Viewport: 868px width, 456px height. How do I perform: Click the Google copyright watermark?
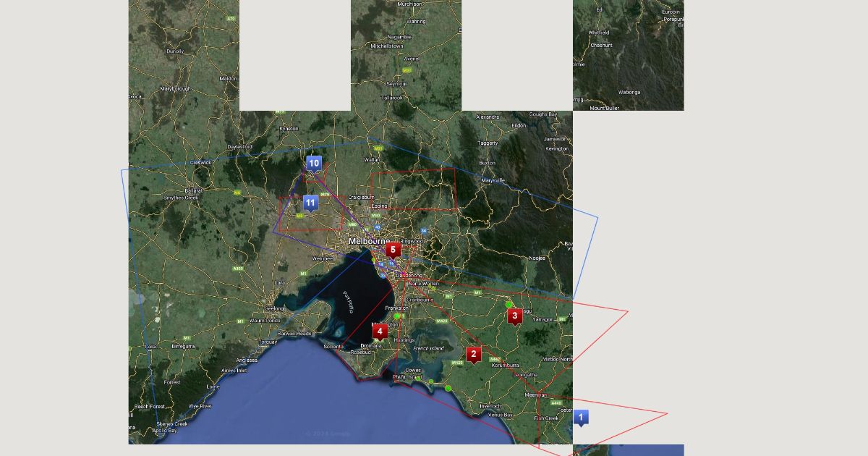tap(328, 434)
